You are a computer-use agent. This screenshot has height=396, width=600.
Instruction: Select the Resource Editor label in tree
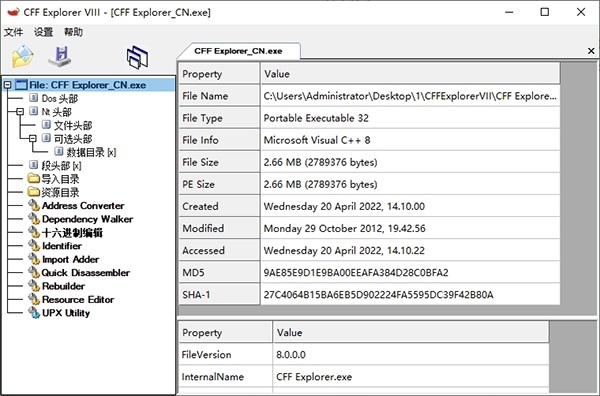coord(78,299)
